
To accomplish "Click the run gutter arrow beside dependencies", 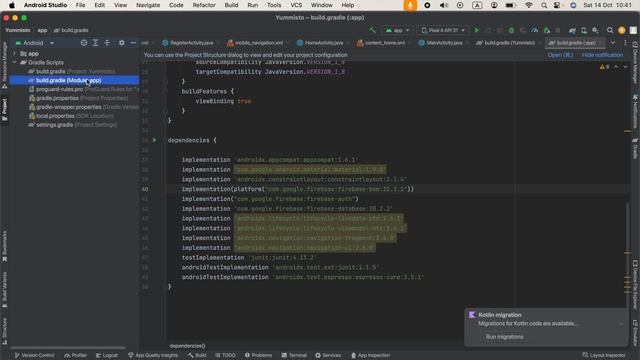I will click(x=154, y=140).
